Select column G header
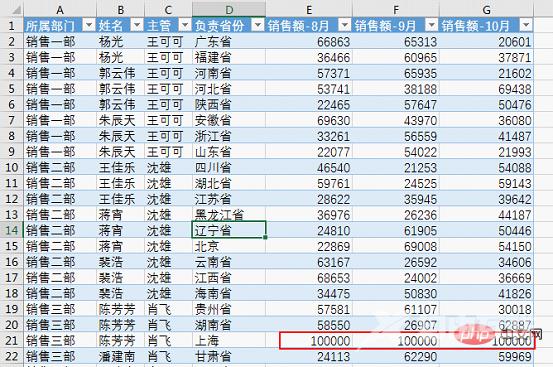This screenshot has width=553, height=367. 486,9
